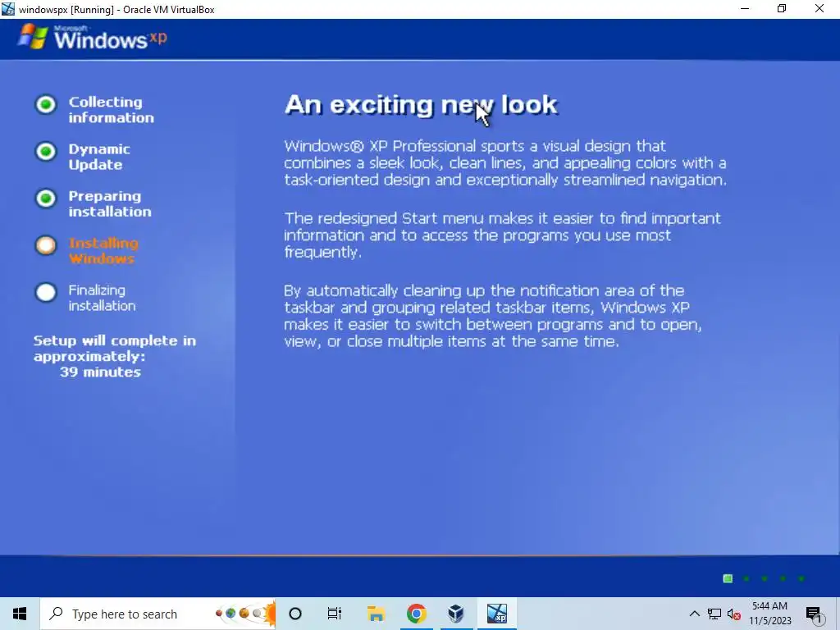
Task: Show hidden icons in the system tray
Action: point(694,614)
